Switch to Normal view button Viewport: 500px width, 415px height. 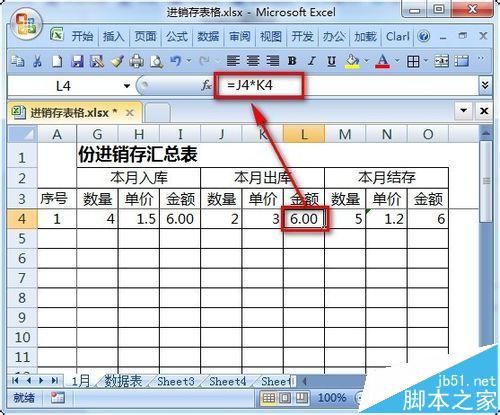(x=269, y=398)
